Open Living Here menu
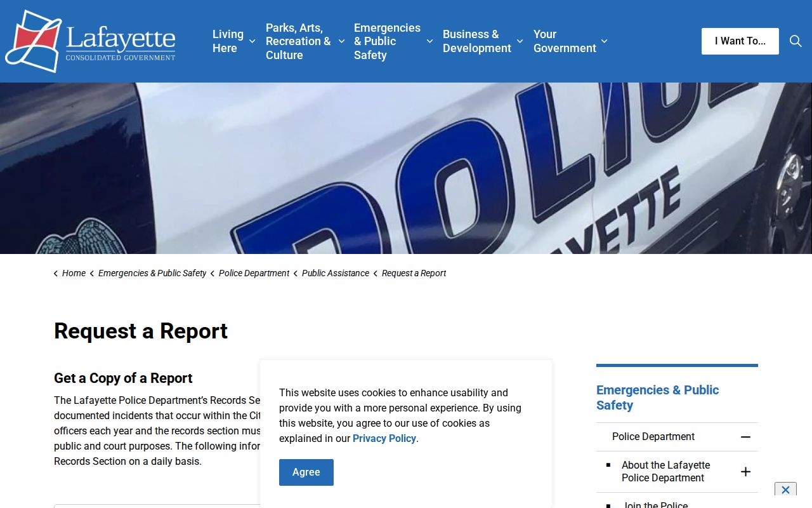Viewport: 812px width, 508px height. (x=228, y=41)
